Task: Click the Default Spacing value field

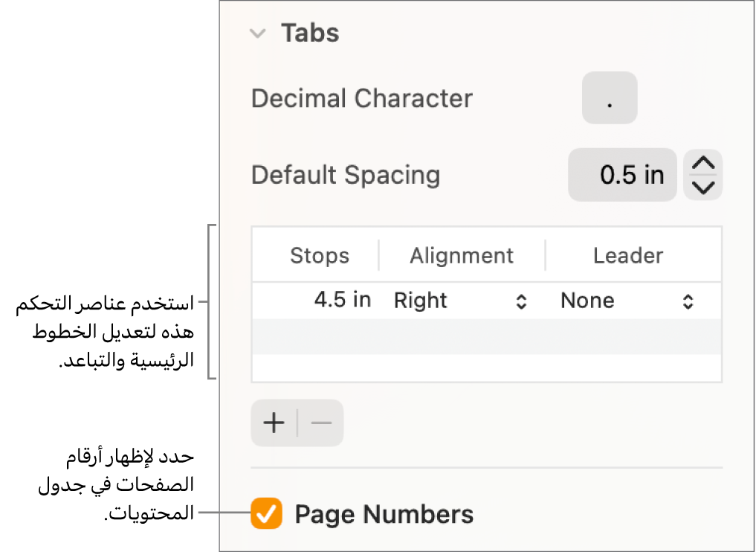Action: click(x=622, y=176)
